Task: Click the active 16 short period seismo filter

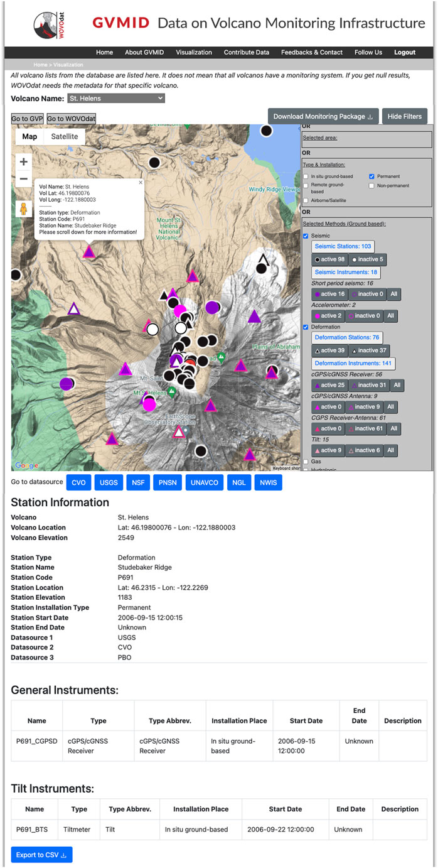Action: pos(329,294)
